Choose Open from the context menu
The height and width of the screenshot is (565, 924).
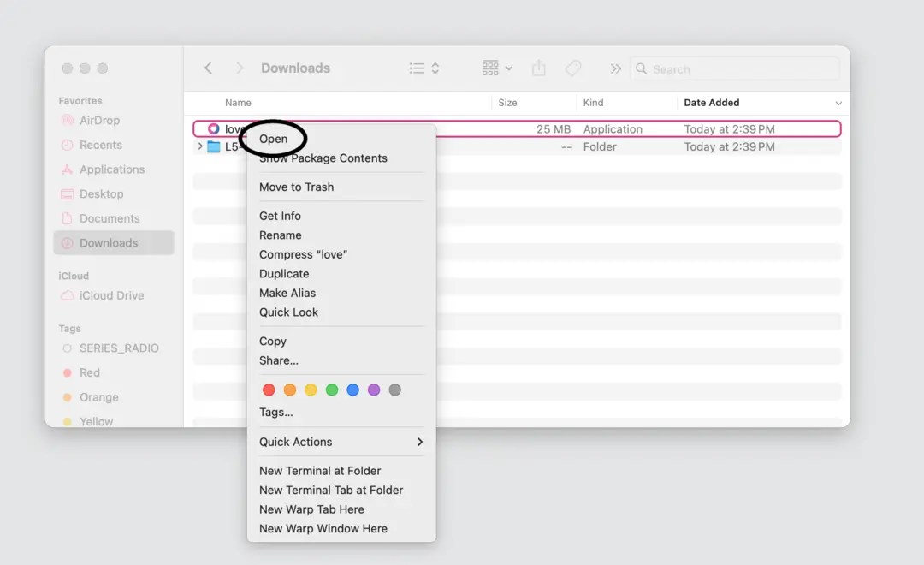(274, 139)
